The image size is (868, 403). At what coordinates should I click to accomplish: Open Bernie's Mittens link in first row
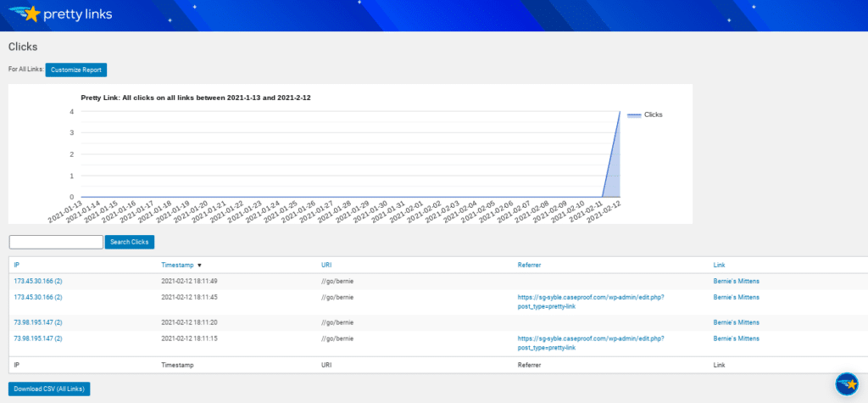coord(736,281)
